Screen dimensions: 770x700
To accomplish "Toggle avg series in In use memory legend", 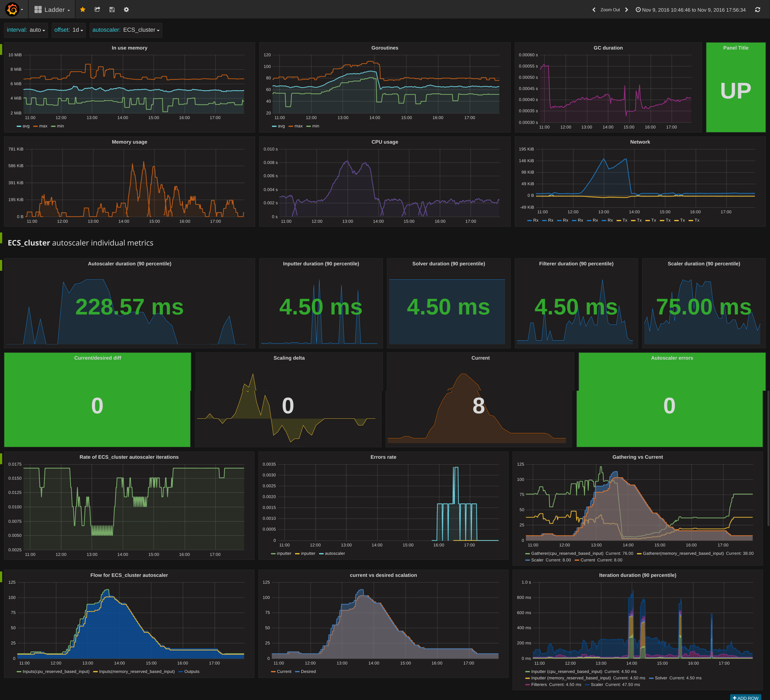I will click(26, 126).
